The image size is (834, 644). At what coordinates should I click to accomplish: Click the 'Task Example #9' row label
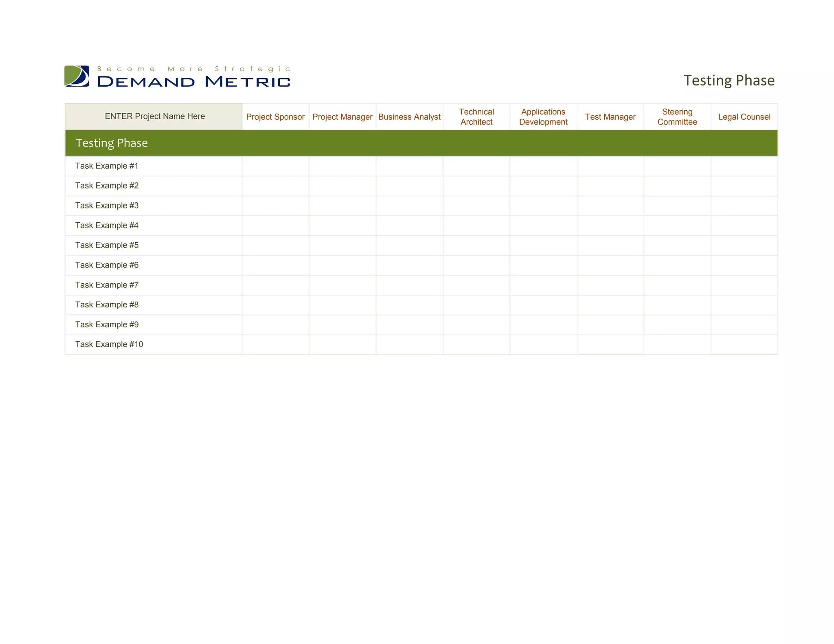coord(107,324)
